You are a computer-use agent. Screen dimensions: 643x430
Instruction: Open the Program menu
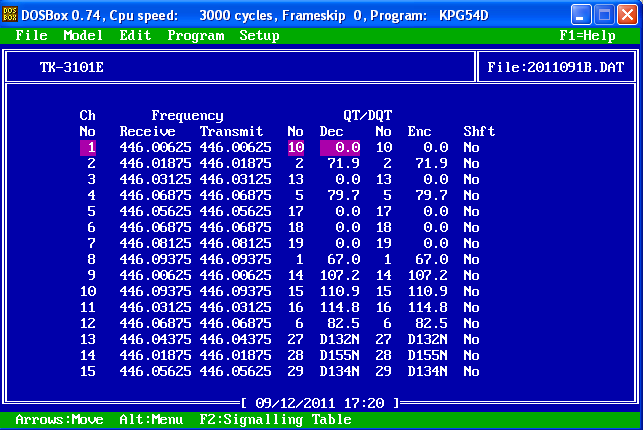(196, 36)
